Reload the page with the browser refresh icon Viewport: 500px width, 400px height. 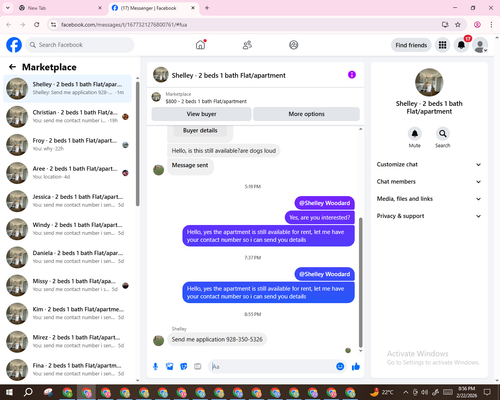(37, 25)
